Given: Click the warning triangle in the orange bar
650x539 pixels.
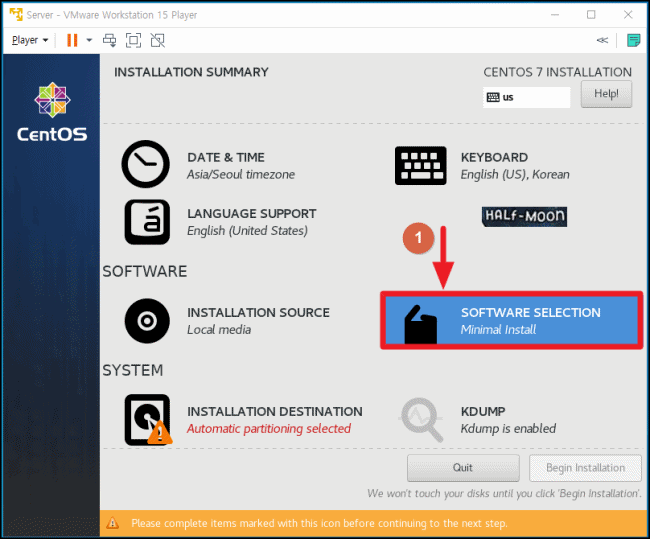Looking at the screenshot, I should 112,523.
